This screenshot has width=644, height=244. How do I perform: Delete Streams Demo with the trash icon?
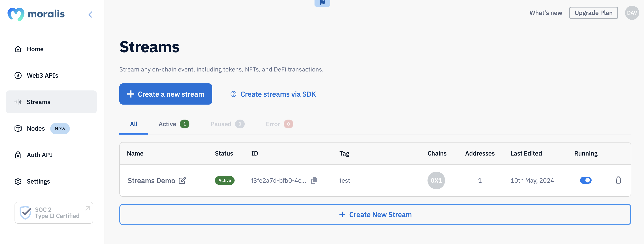point(618,180)
